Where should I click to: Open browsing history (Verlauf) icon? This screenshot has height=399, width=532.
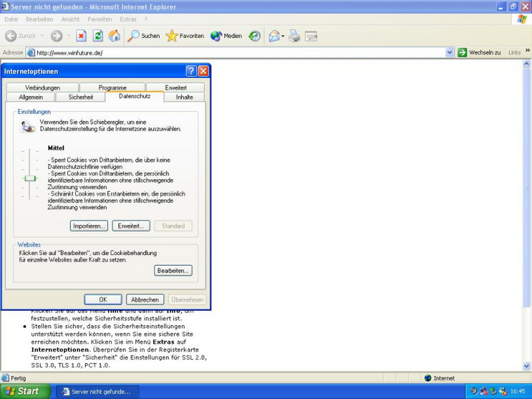tap(254, 36)
